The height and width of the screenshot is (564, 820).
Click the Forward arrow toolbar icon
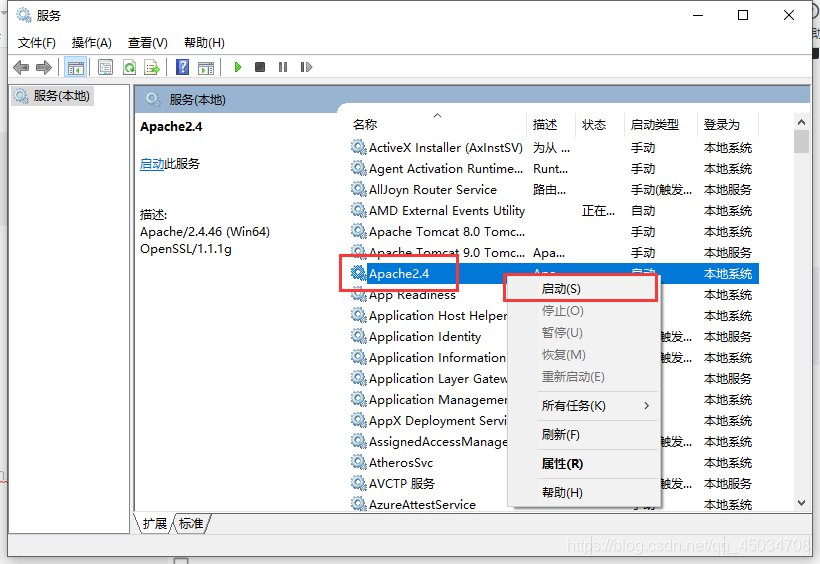tap(44, 67)
